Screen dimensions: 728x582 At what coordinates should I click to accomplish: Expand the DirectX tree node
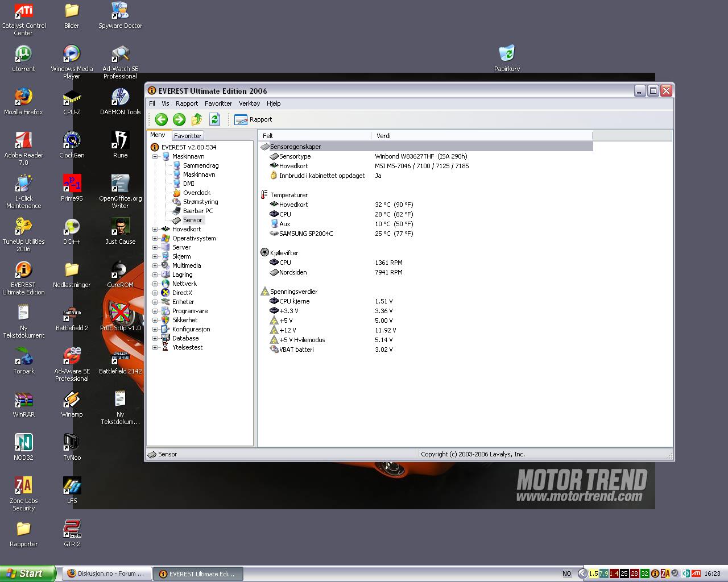155,293
